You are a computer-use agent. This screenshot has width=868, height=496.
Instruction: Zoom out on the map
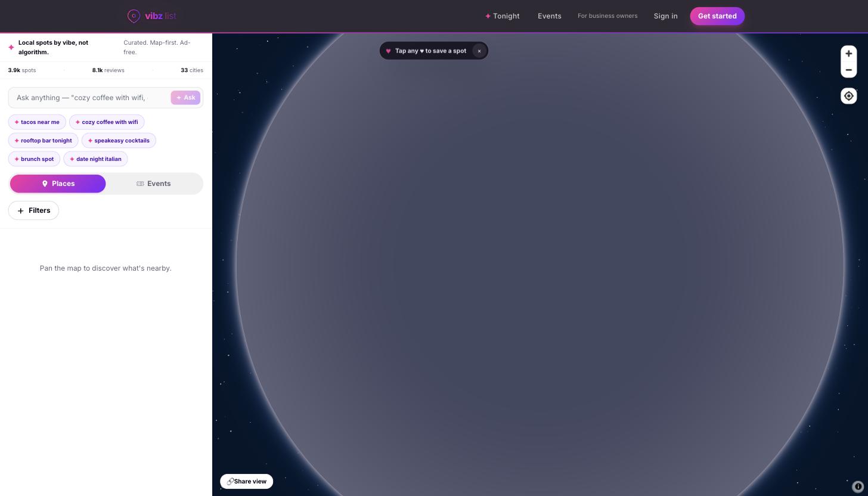849,70
